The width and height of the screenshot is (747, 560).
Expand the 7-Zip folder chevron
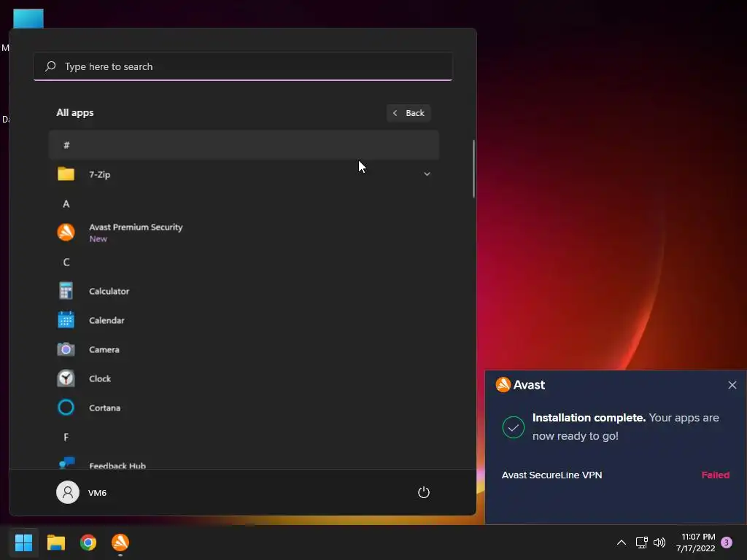pos(427,174)
